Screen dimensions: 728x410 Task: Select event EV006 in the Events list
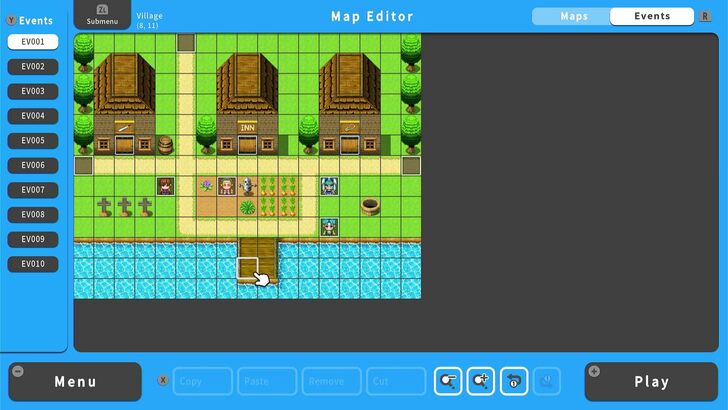tap(33, 165)
